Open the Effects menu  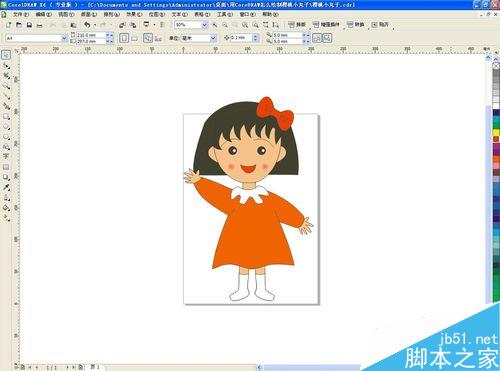tap(134, 14)
